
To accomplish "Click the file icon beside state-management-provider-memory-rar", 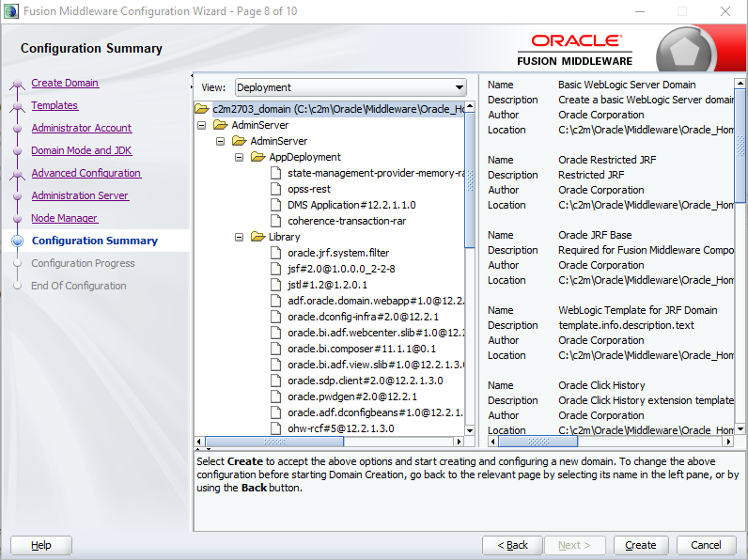I will (x=275, y=173).
